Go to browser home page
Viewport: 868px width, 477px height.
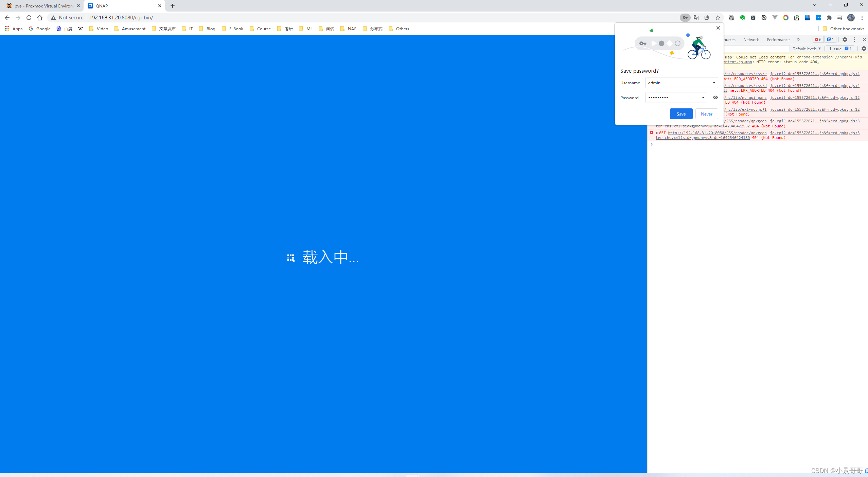click(40, 18)
